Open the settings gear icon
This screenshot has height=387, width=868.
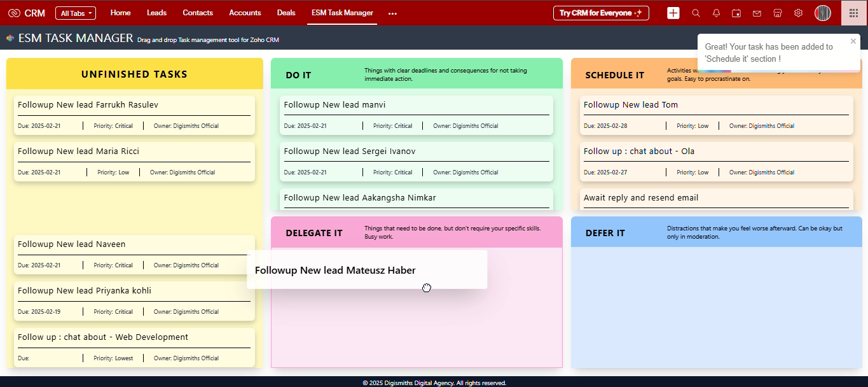[798, 13]
